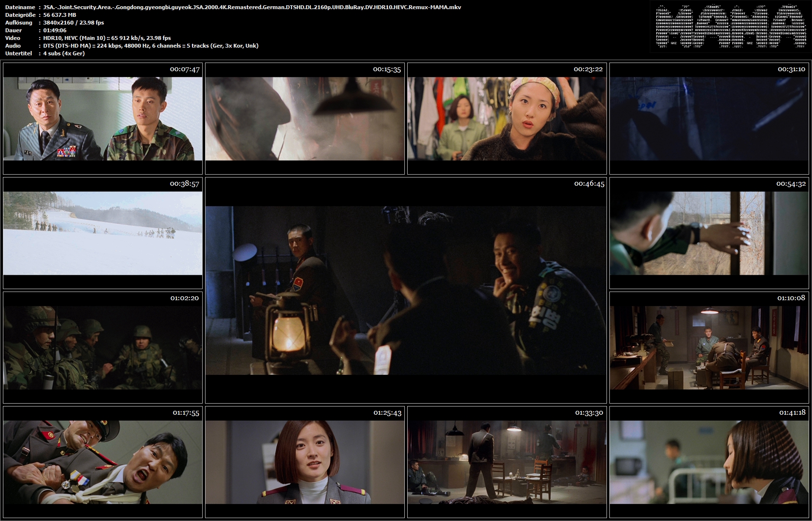The width and height of the screenshot is (812, 521).
Task: Click the 'Dateigröße' label
Action: point(20,15)
